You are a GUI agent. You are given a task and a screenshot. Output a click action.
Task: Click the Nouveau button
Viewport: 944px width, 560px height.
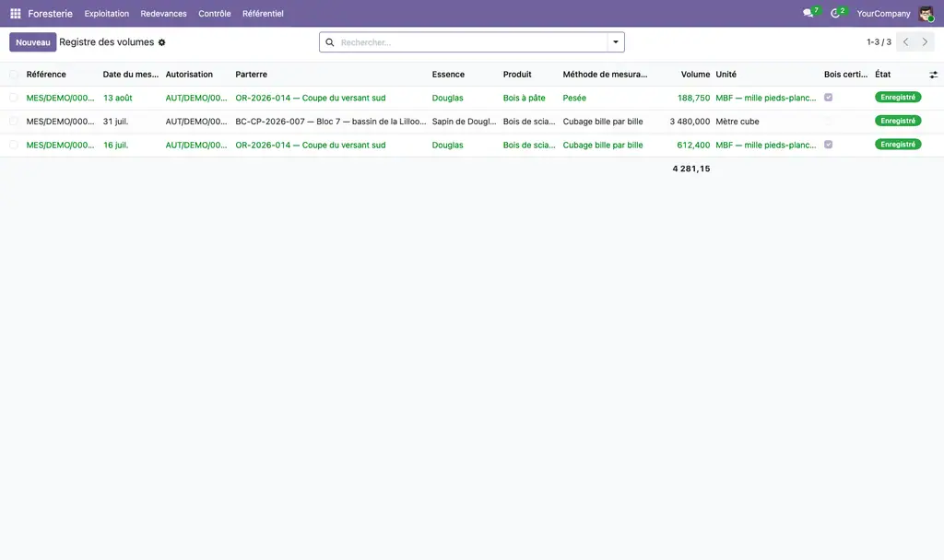(33, 42)
